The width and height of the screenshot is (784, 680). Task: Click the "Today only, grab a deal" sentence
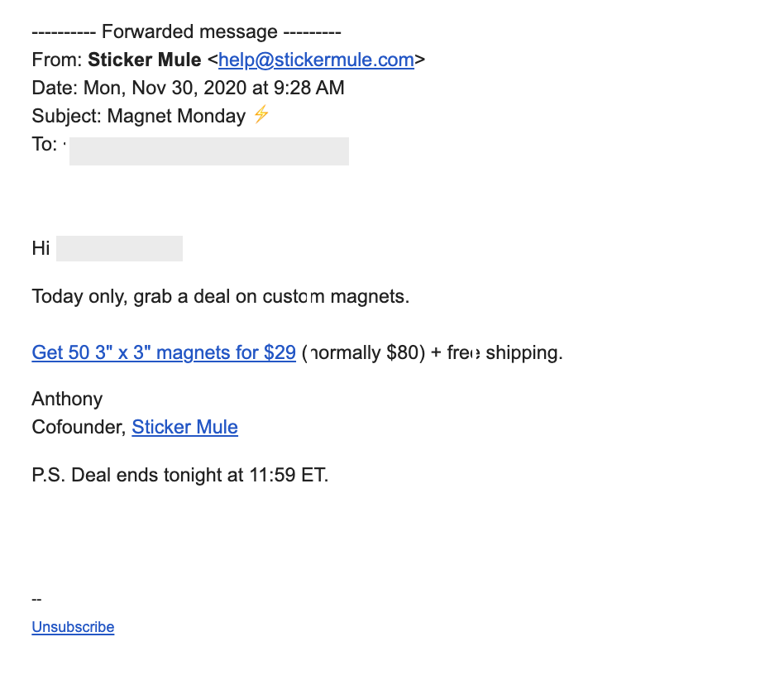[221, 296]
